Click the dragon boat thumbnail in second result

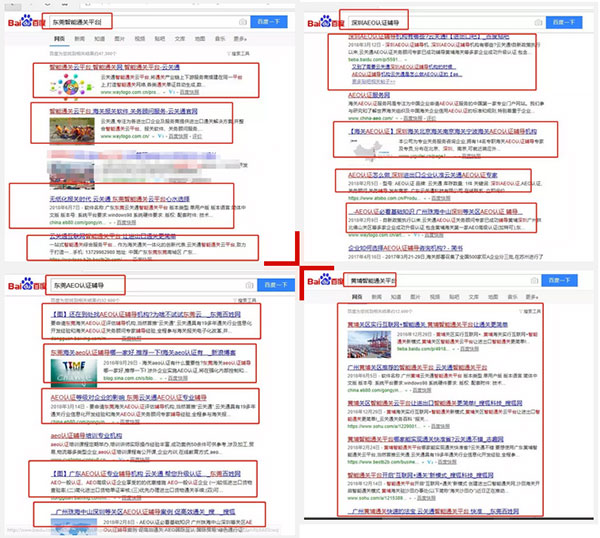71,128
